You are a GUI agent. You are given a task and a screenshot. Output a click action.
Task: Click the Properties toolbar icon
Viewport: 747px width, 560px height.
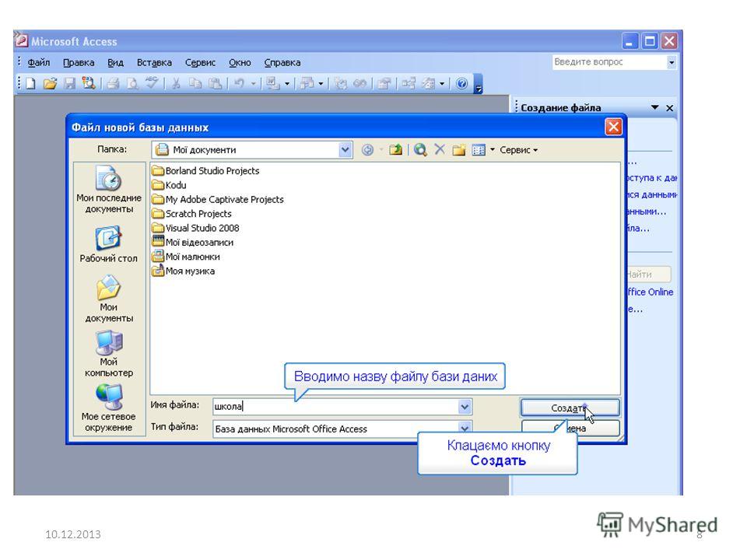[384, 84]
